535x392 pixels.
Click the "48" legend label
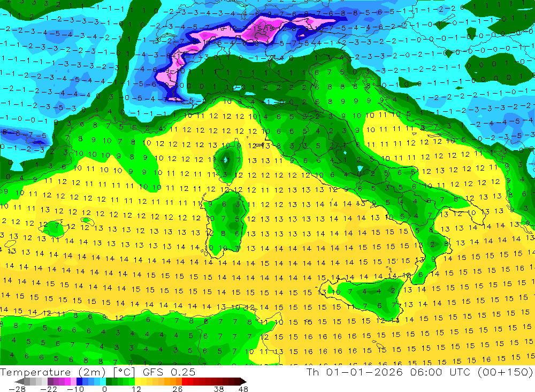tap(243, 389)
